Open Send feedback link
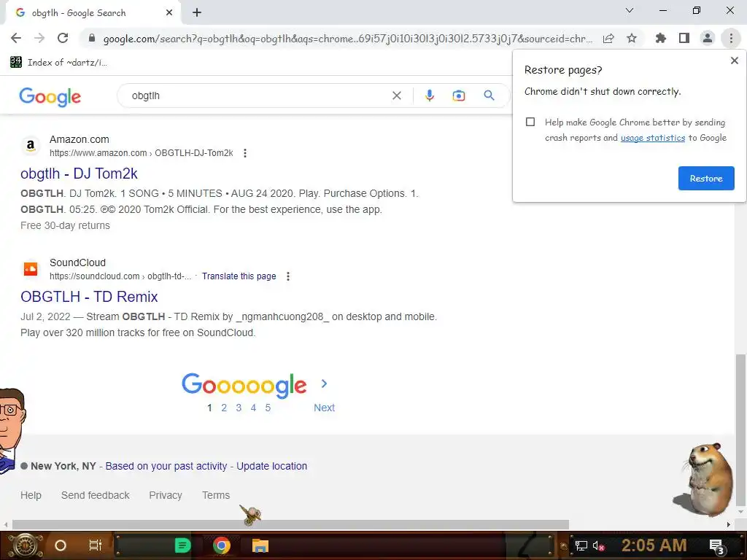Screen dimensions: 747x560 click(96, 495)
